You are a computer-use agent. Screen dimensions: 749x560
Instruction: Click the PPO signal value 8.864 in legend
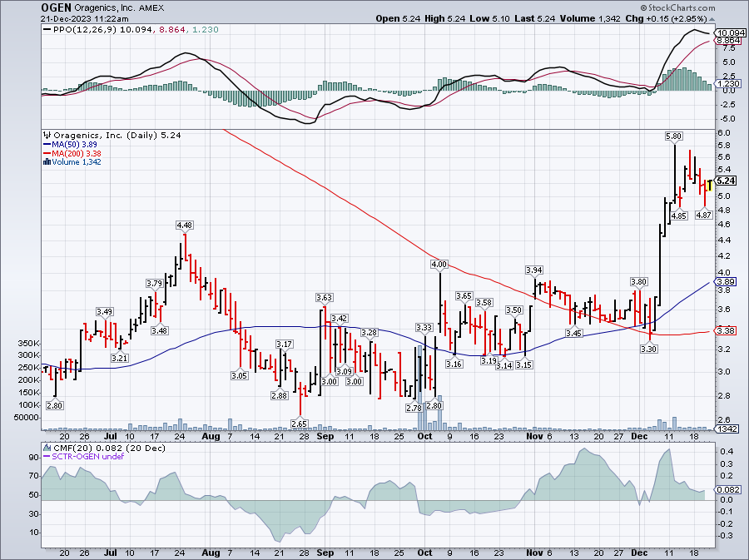pos(171,30)
